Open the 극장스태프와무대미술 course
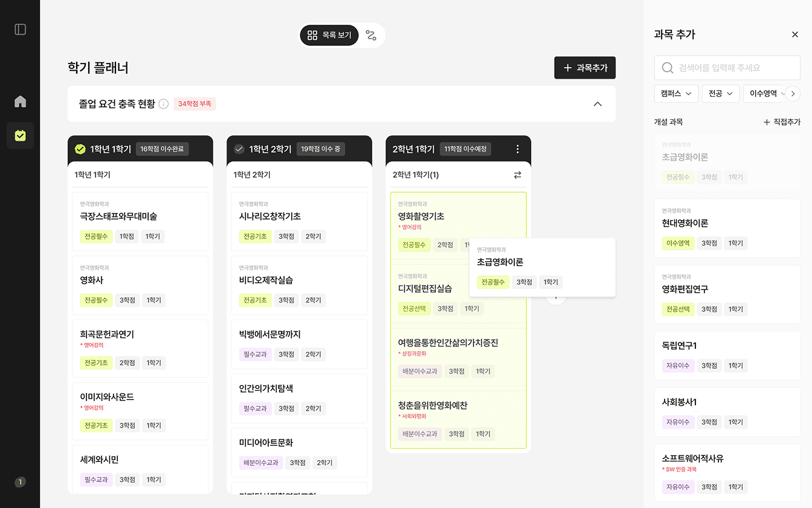 [x=140, y=221]
